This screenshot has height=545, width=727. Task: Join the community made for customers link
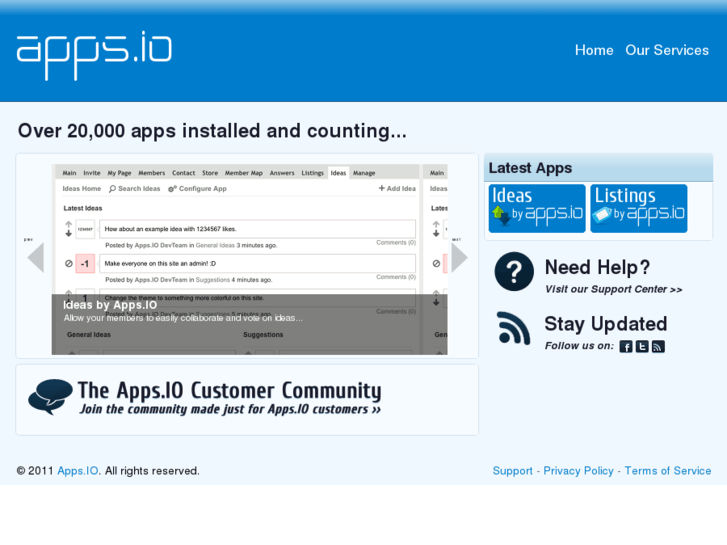click(x=230, y=410)
